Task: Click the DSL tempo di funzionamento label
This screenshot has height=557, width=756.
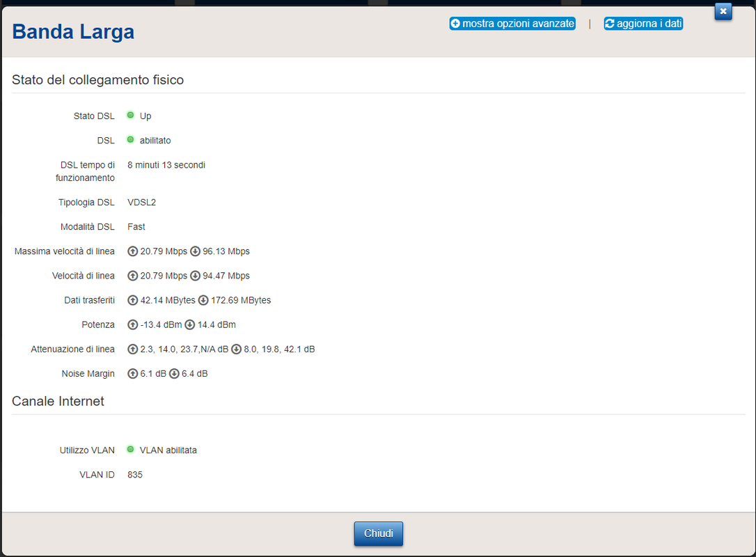Action: [x=86, y=171]
